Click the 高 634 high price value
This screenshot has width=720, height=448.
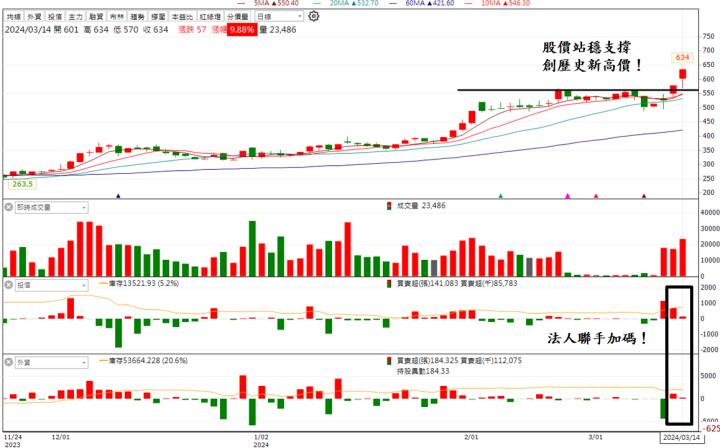click(96, 30)
